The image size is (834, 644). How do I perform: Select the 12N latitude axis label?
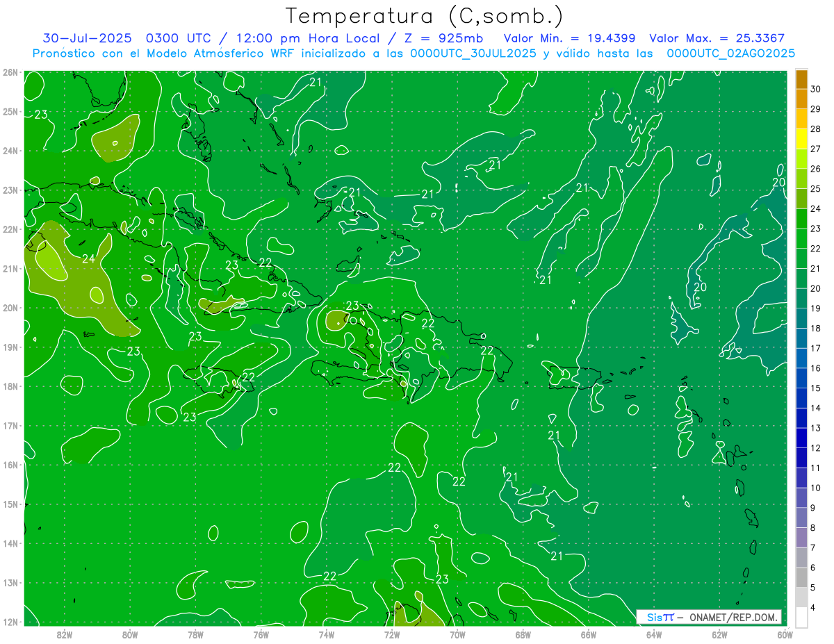point(10,622)
